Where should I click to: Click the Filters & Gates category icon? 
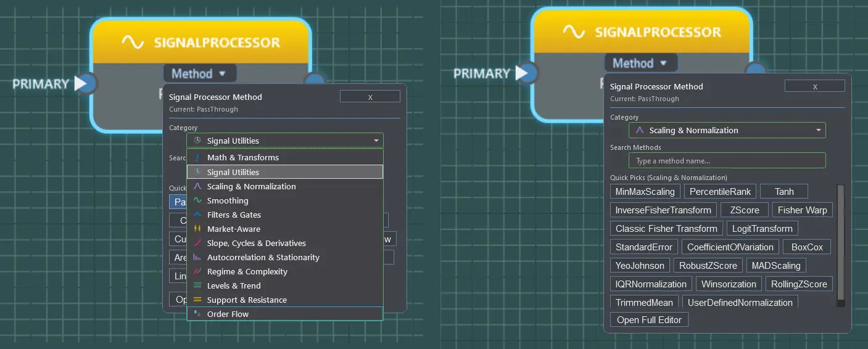click(x=197, y=215)
